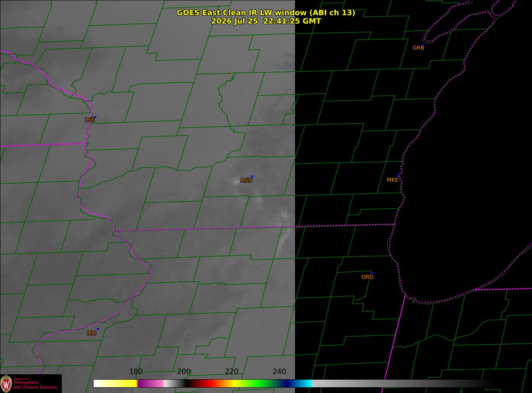The height and width of the screenshot is (393, 532).
Task: Click the GRB station marker dot
Action: 423,44
